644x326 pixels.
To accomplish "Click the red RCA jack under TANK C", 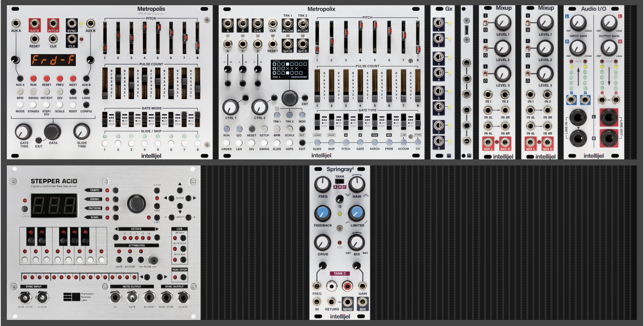I will click(347, 286).
